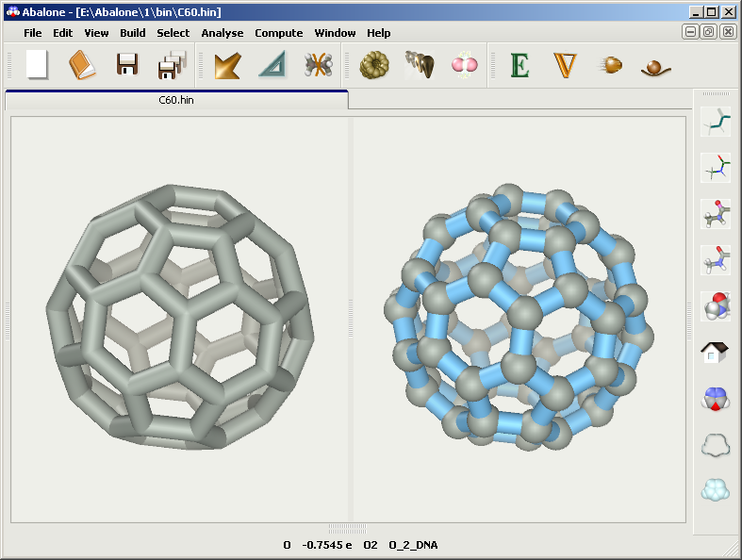Open the Window menu

[335, 33]
